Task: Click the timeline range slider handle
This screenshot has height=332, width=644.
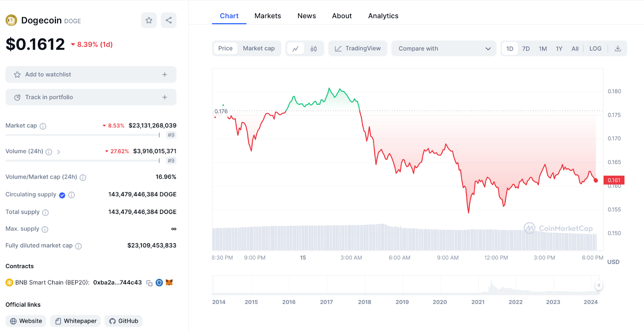Action: [599, 285]
